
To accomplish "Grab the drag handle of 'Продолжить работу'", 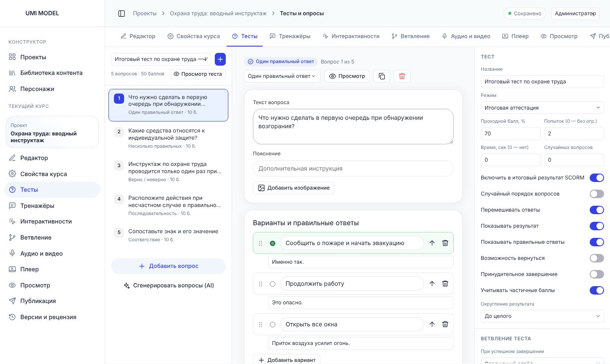I will click(261, 284).
